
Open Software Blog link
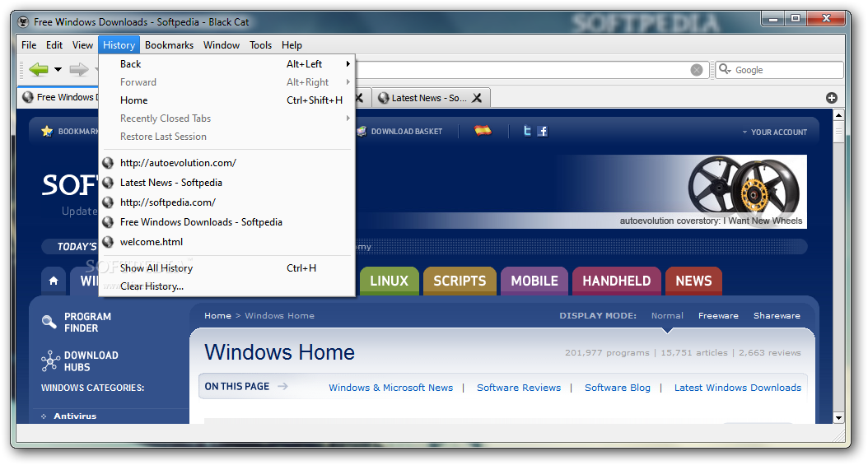(x=617, y=388)
